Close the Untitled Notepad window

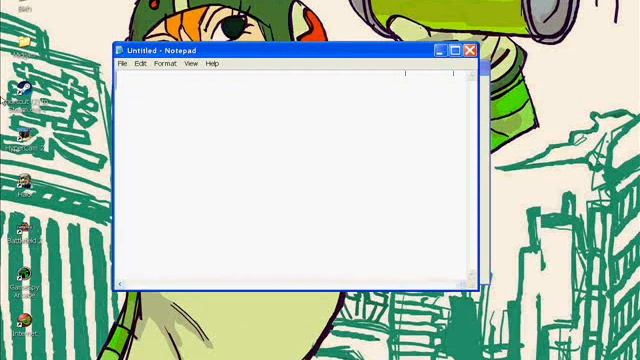[x=470, y=50]
